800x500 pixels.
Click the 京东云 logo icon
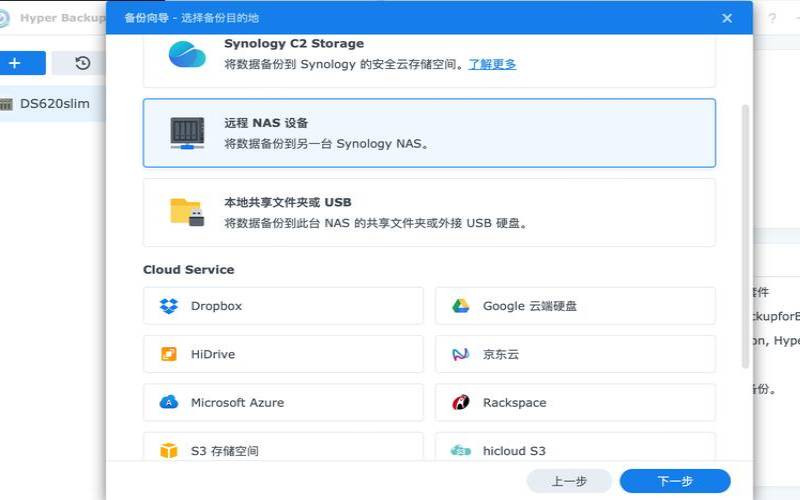pos(461,354)
